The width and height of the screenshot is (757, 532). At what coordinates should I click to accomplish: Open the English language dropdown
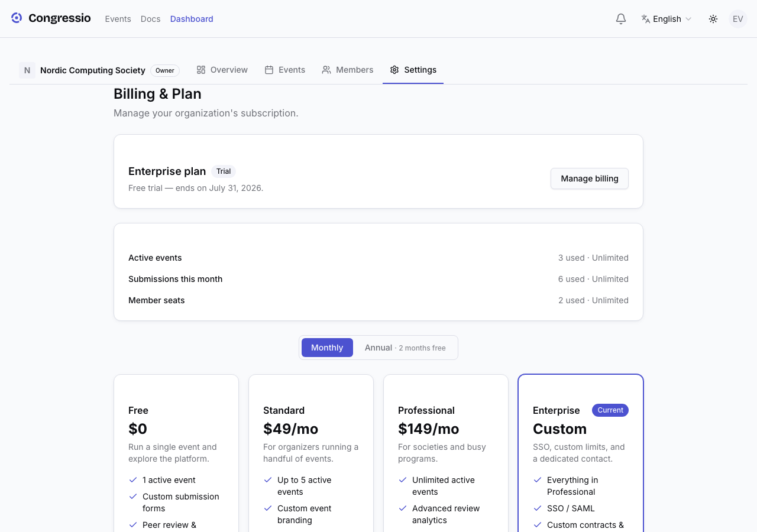(x=667, y=19)
